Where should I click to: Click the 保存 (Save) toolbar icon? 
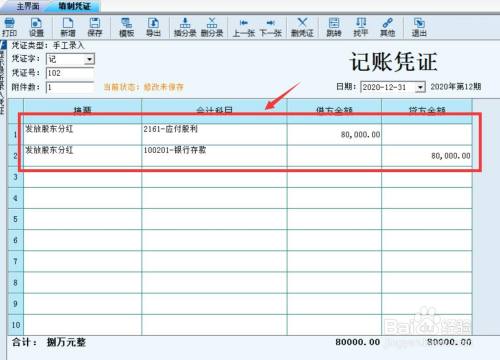click(x=95, y=27)
